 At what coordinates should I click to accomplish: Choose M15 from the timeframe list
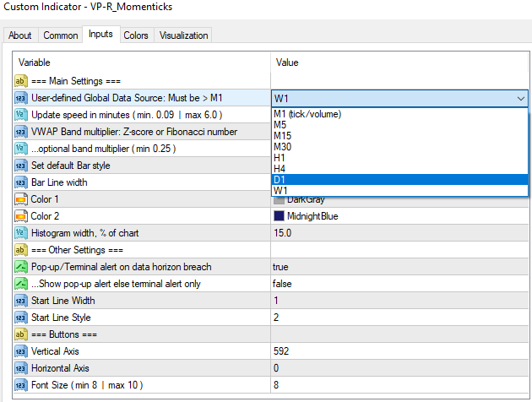coord(284,135)
